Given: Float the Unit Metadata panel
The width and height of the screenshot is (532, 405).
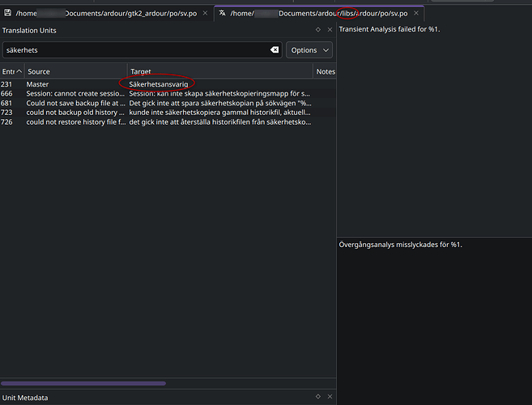Looking at the screenshot, I should click(x=318, y=397).
